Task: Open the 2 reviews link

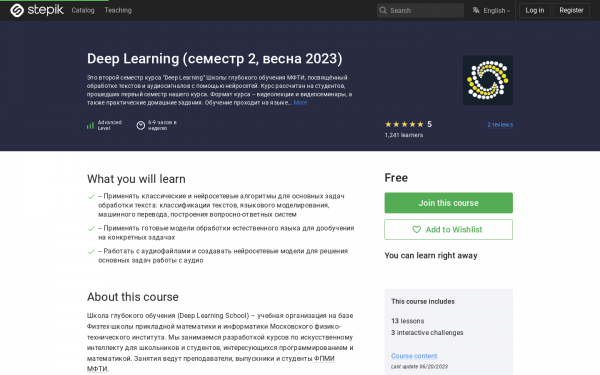Action: point(500,124)
